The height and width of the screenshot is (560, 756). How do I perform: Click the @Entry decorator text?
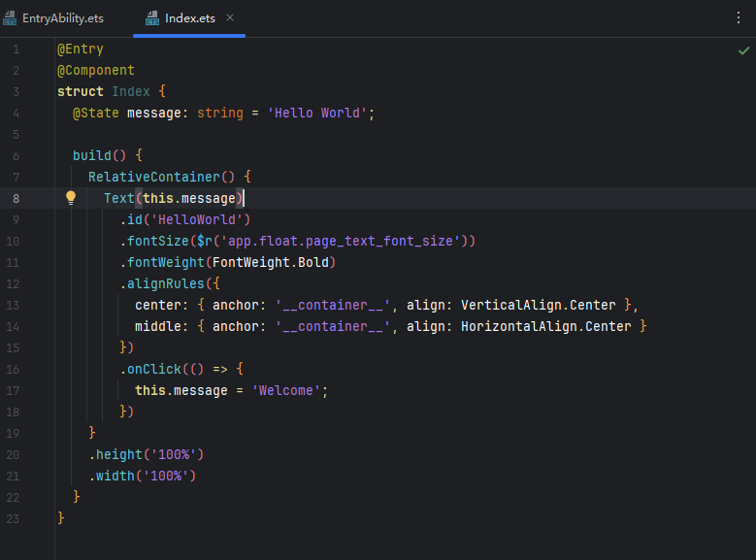pyautogui.click(x=80, y=49)
